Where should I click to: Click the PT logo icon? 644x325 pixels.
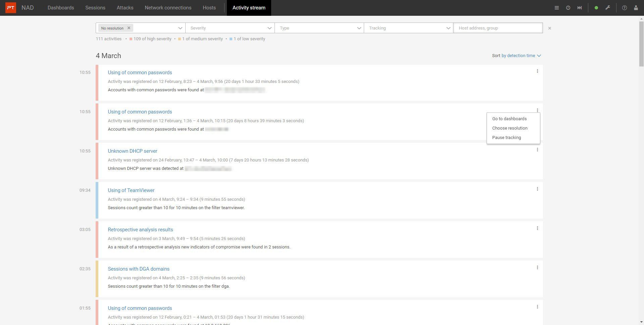(x=11, y=8)
